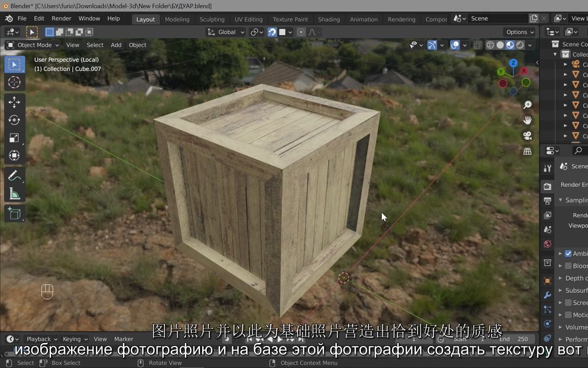Select the Measure tool

14,194
